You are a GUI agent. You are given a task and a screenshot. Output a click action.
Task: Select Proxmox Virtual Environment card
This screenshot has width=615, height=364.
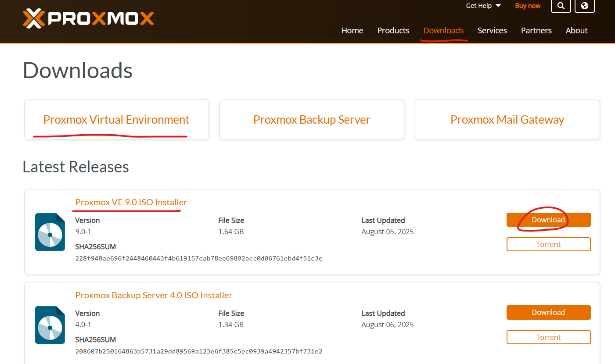point(116,120)
